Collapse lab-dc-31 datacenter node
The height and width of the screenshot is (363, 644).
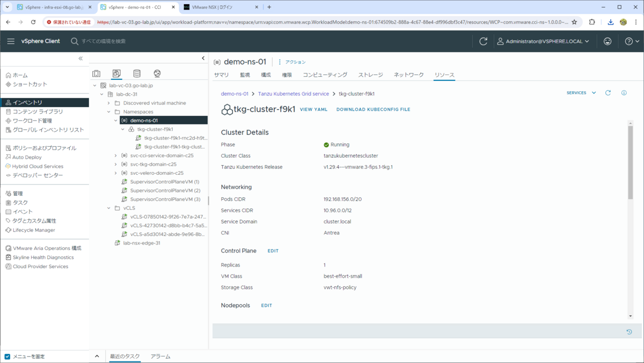point(102,94)
